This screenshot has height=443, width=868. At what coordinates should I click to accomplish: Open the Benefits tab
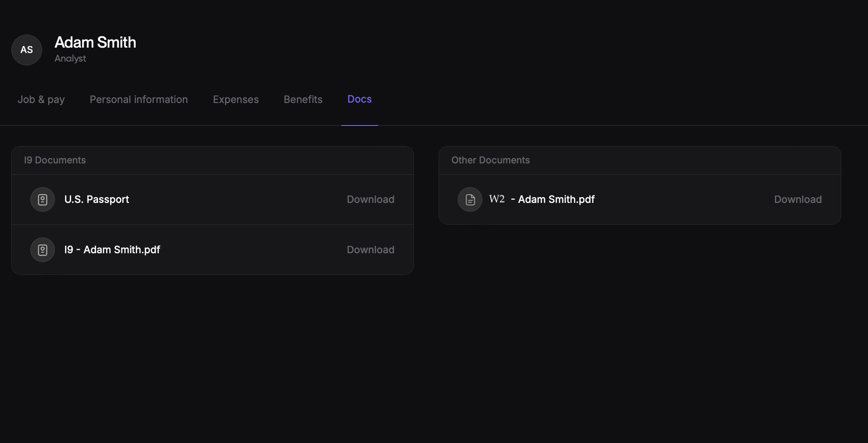click(303, 100)
